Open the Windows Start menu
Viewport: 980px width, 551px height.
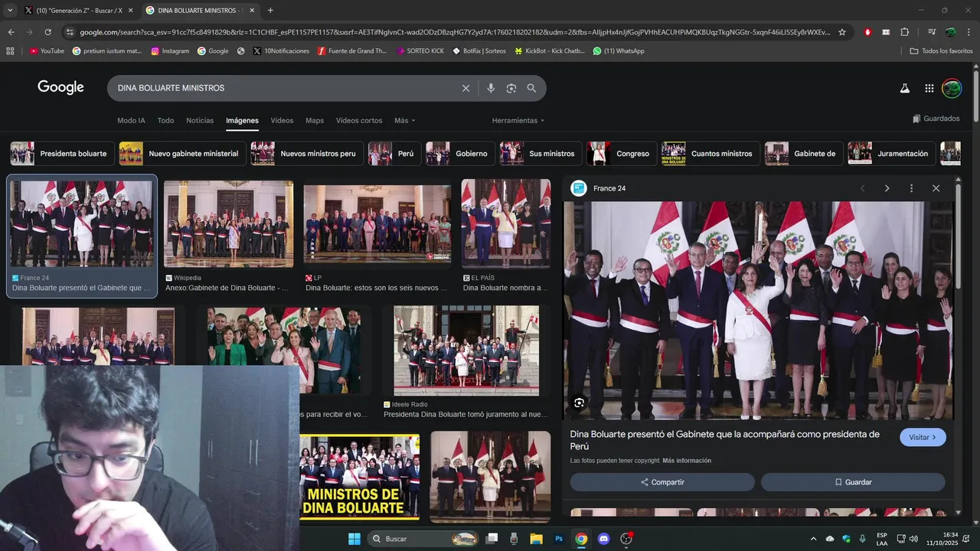(354, 539)
